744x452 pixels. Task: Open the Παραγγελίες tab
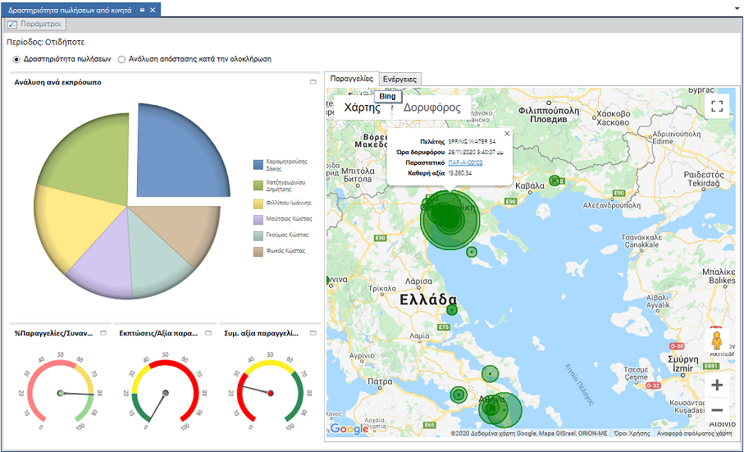tap(352, 78)
